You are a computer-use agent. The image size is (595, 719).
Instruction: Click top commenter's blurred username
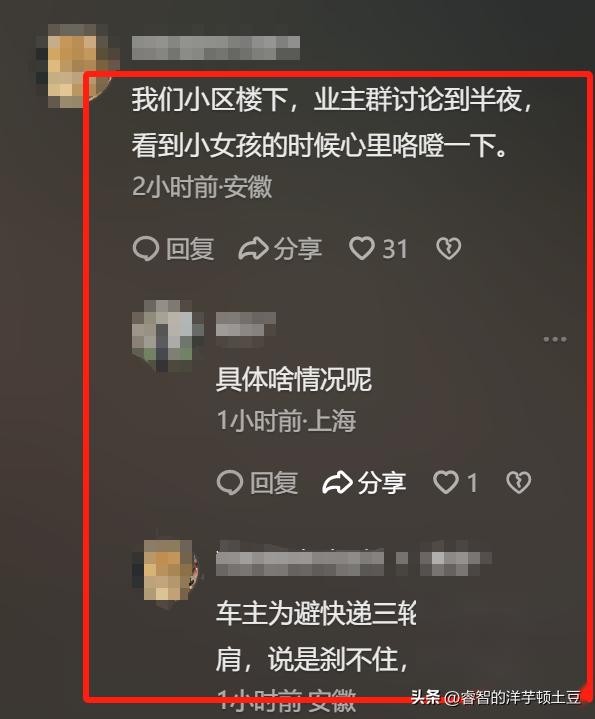[216, 48]
